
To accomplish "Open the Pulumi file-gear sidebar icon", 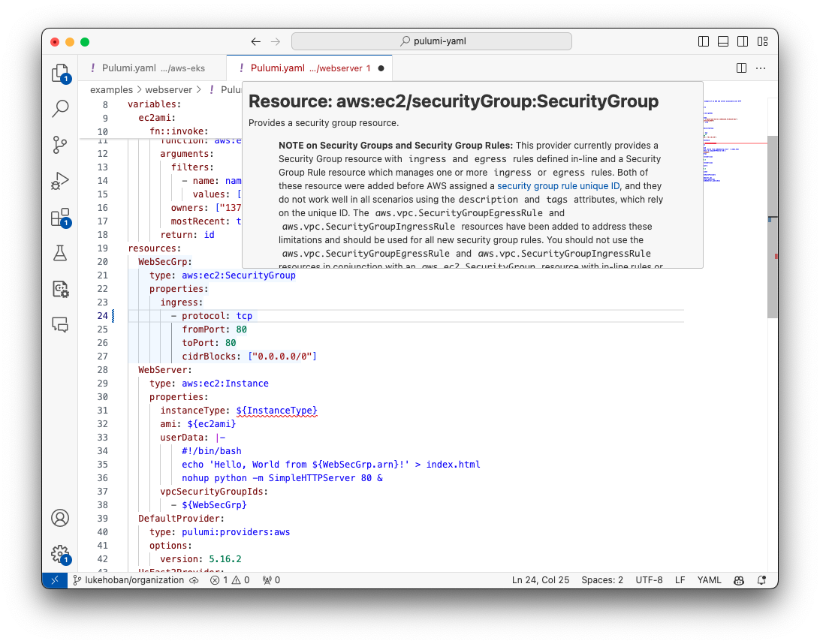I will click(x=60, y=289).
